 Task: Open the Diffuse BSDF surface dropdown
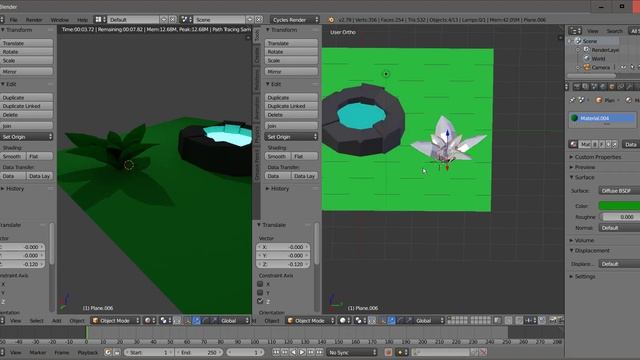[619, 191]
